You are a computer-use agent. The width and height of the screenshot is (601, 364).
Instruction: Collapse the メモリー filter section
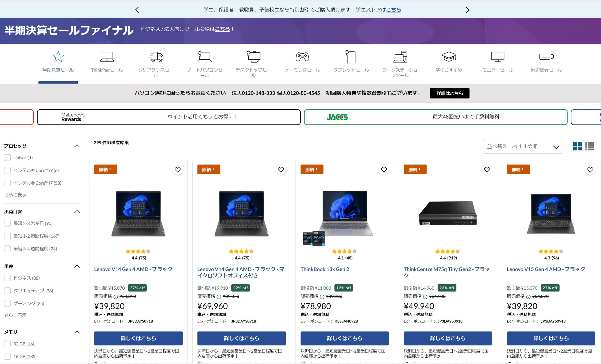click(77, 332)
